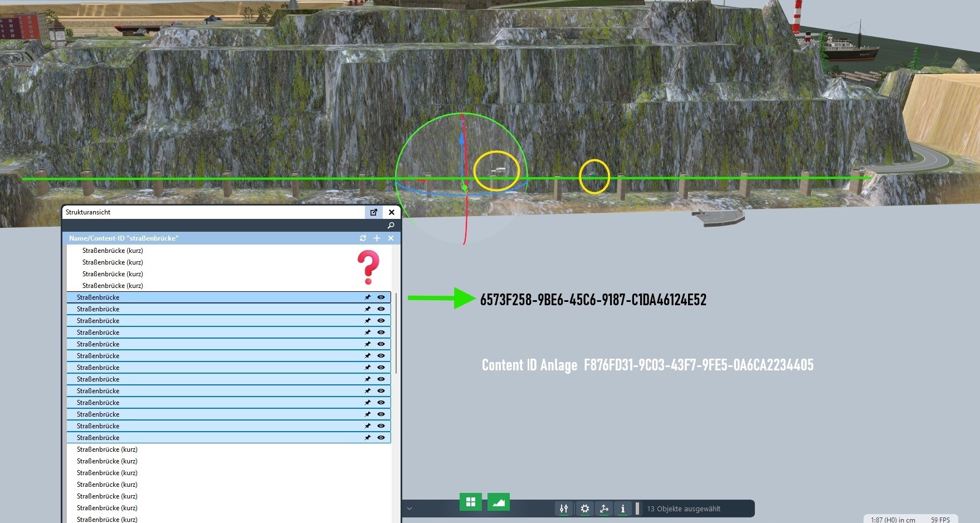Click the "1:87 (H0) in cm" scale indicator

(x=893, y=520)
